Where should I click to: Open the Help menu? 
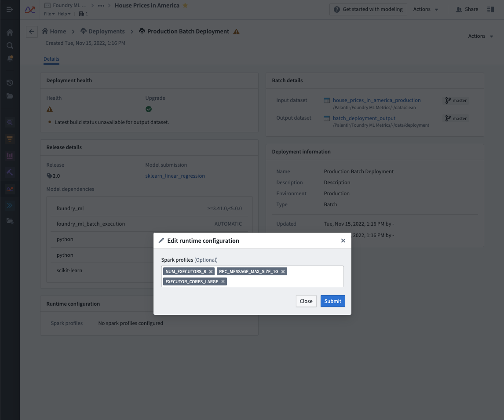point(64,14)
